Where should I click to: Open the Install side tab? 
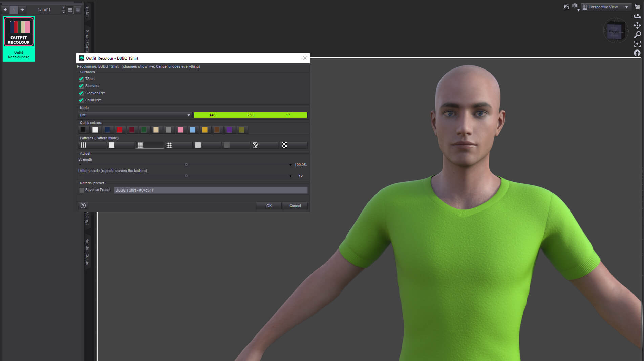pyautogui.click(x=87, y=12)
